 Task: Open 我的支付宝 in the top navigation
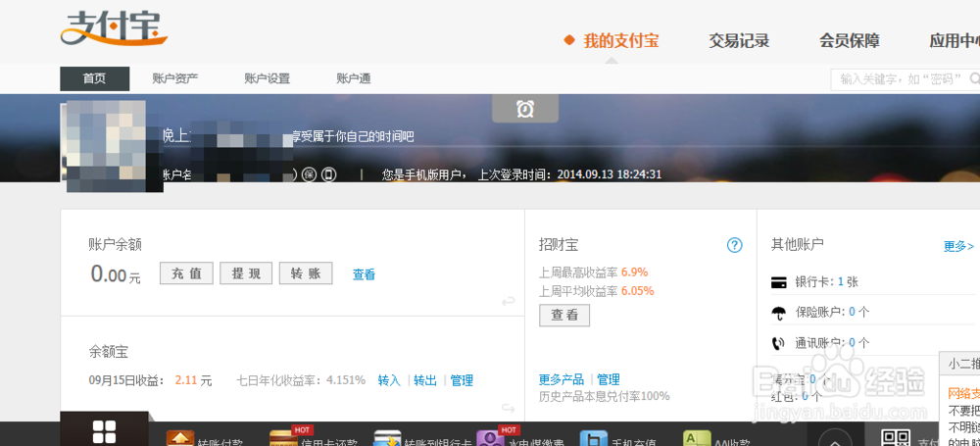click(620, 41)
